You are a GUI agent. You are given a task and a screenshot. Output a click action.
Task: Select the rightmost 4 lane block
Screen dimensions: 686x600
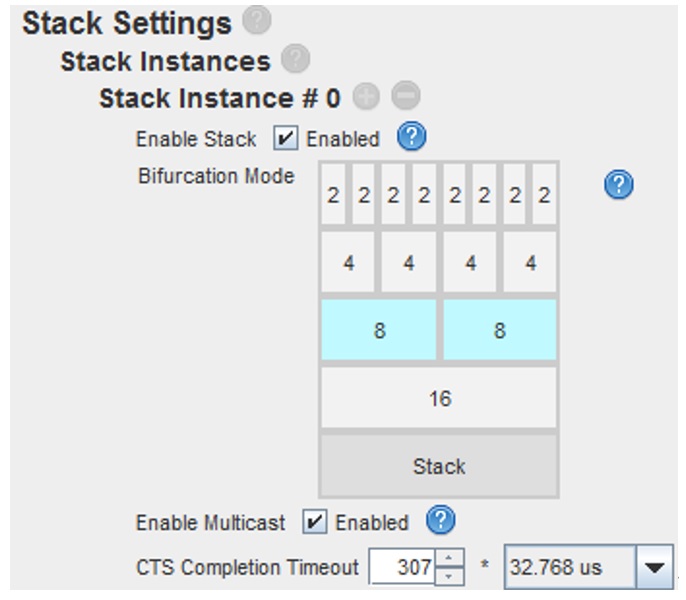point(530,264)
